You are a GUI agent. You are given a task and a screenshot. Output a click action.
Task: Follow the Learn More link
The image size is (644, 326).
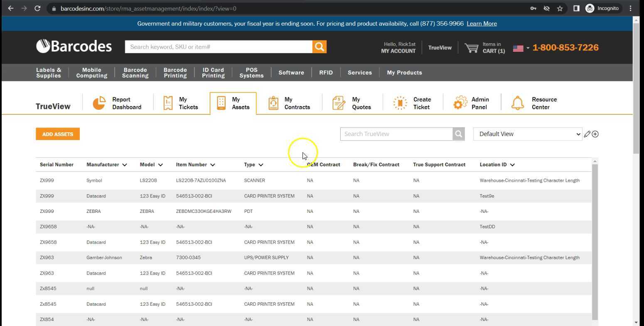(482, 24)
